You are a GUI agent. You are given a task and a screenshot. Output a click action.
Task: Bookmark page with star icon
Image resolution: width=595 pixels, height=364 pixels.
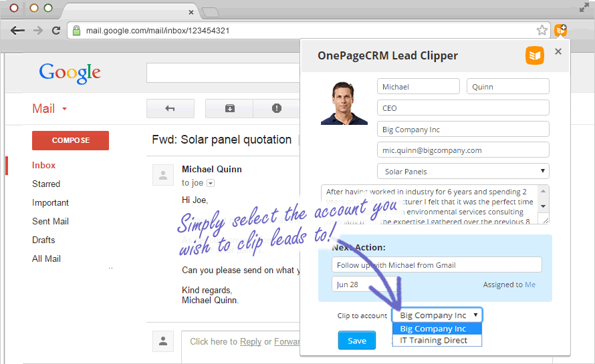pos(542,30)
